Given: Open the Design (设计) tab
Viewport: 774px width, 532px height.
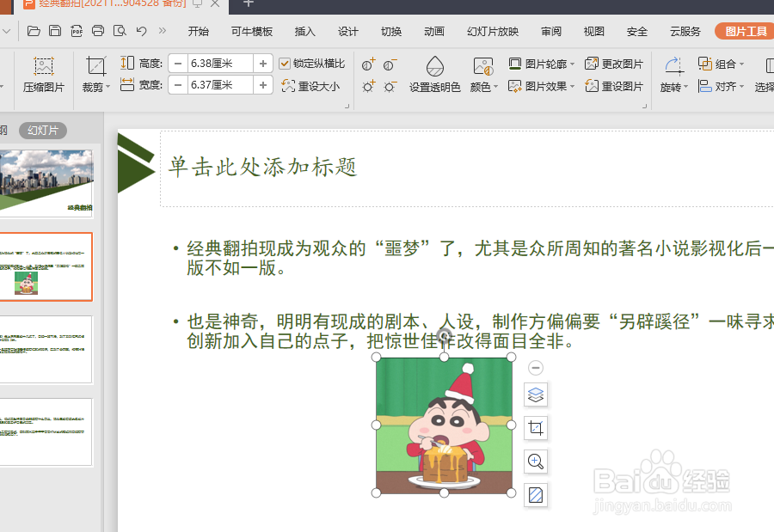Looking at the screenshot, I should click(348, 31).
